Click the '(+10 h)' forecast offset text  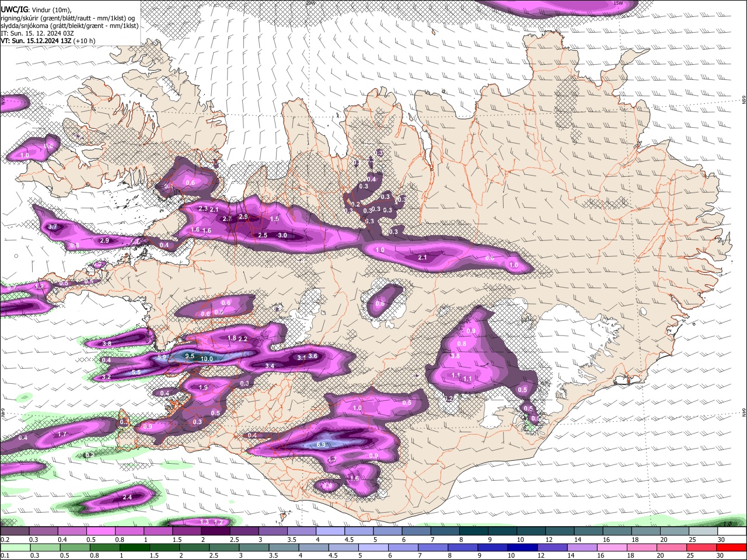tap(84, 41)
